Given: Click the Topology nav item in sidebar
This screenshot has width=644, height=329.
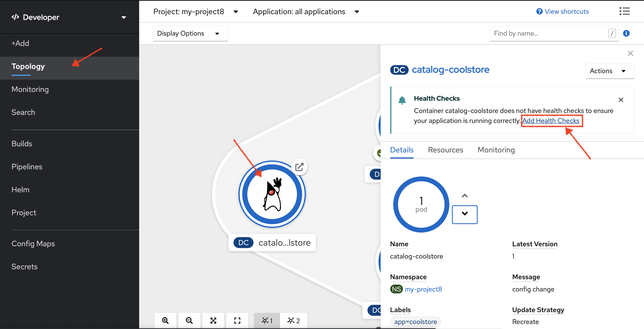Looking at the screenshot, I should pyautogui.click(x=28, y=66).
